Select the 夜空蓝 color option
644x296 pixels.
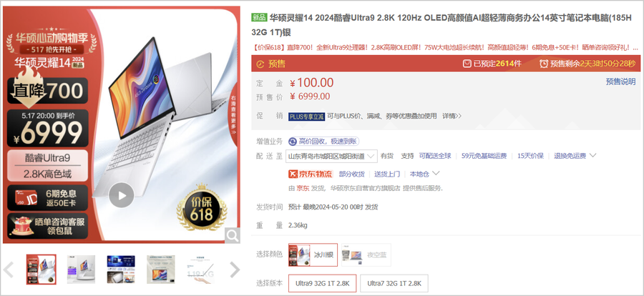tap(366, 255)
